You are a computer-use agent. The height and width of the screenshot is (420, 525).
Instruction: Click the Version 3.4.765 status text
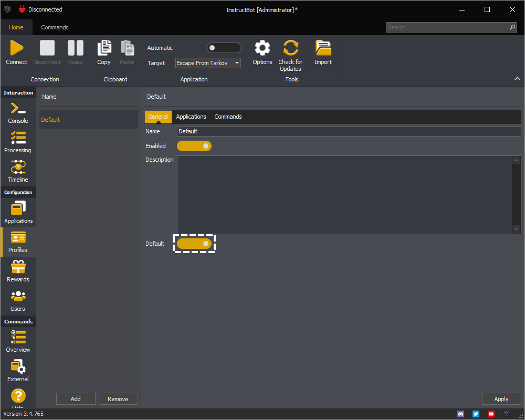pyautogui.click(x=24, y=414)
